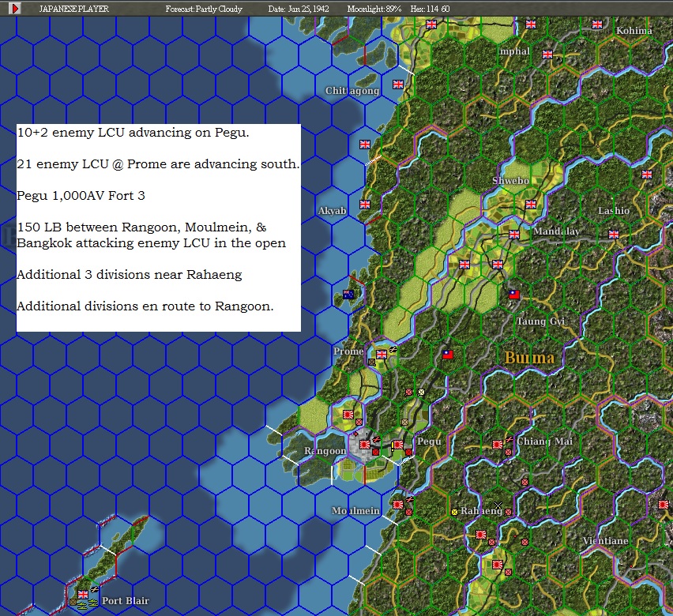Click the Pegu map label
The width and height of the screenshot is (673, 616).
[x=429, y=441]
